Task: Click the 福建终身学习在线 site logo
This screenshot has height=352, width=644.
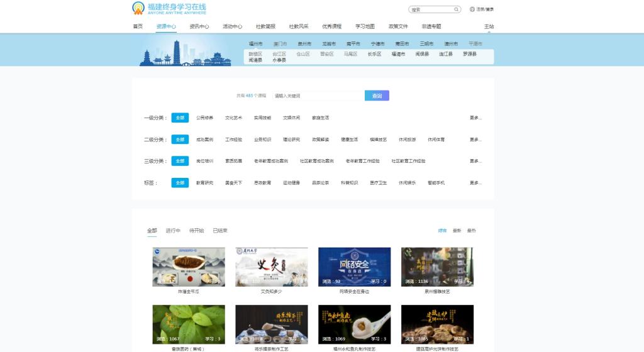Action: (169, 8)
